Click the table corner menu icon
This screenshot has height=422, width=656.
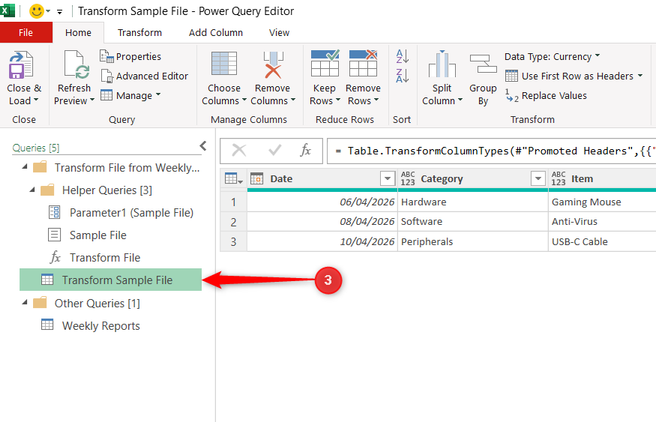233,179
